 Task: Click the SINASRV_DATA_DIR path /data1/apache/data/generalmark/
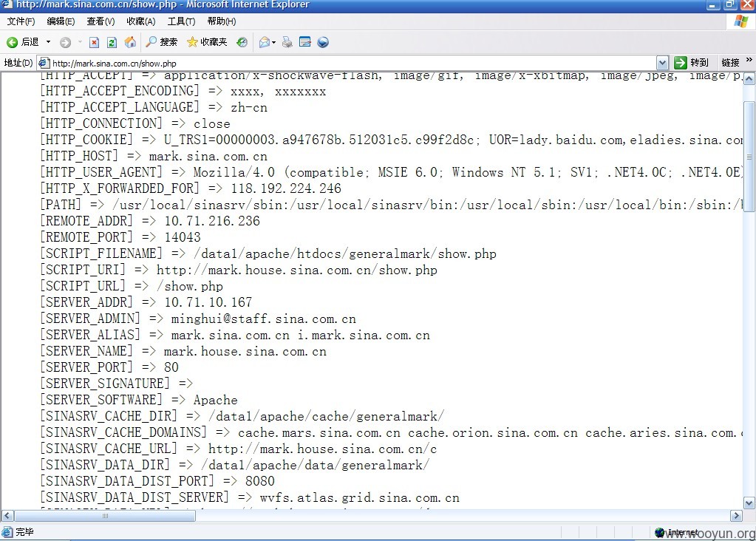(316, 466)
